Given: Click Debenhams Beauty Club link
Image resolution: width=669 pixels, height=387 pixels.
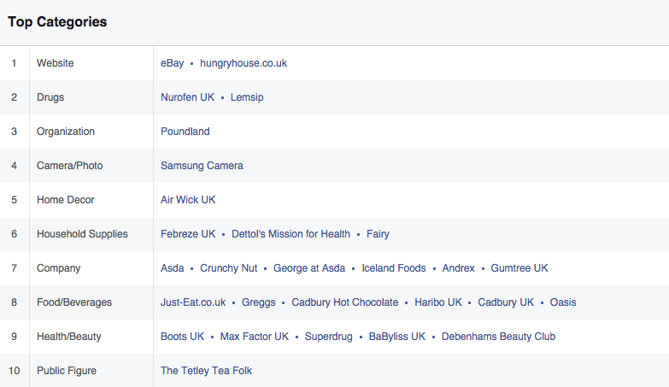Looking at the screenshot, I should [498, 336].
